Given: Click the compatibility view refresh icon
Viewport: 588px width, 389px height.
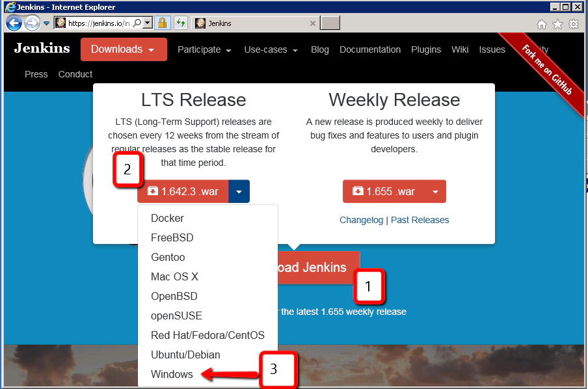Looking at the screenshot, I should point(181,23).
